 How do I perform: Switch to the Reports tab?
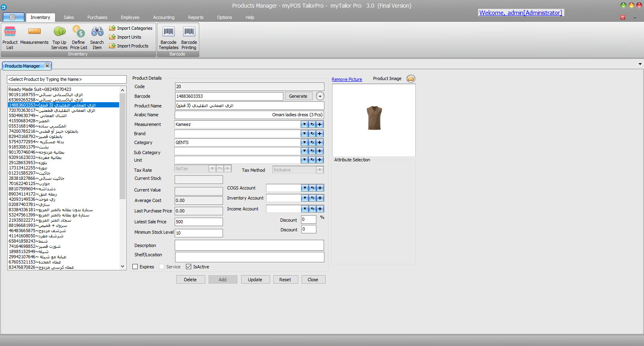[196, 17]
